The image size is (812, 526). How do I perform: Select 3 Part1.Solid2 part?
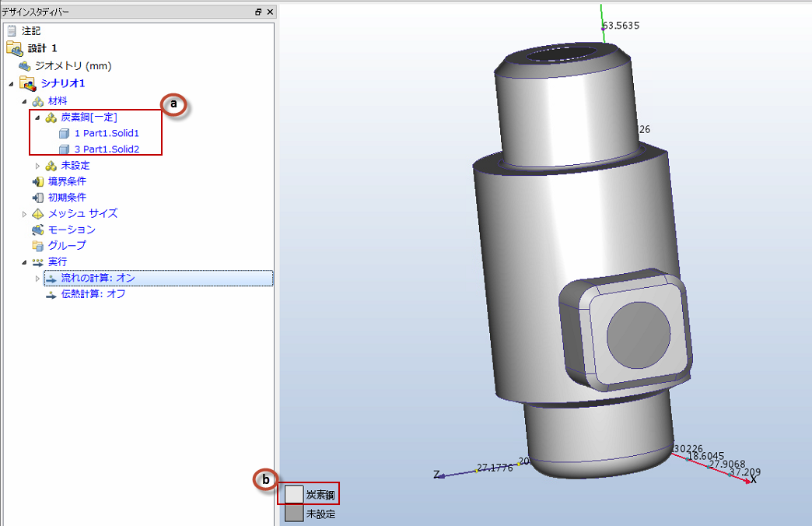[107, 149]
